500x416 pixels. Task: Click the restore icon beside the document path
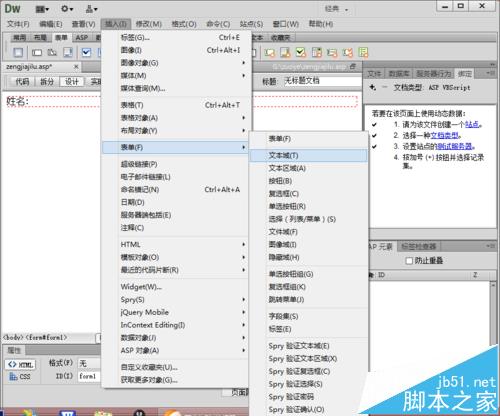point(353,67)
